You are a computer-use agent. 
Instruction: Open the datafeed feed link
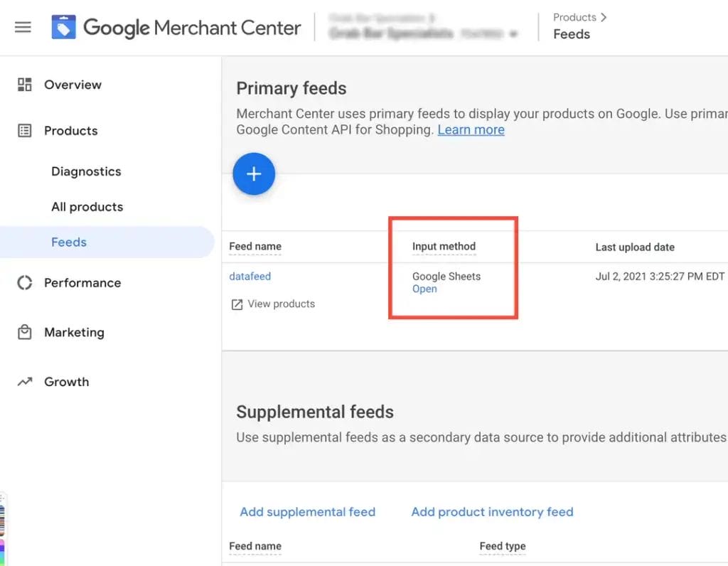tap(250, 276)
